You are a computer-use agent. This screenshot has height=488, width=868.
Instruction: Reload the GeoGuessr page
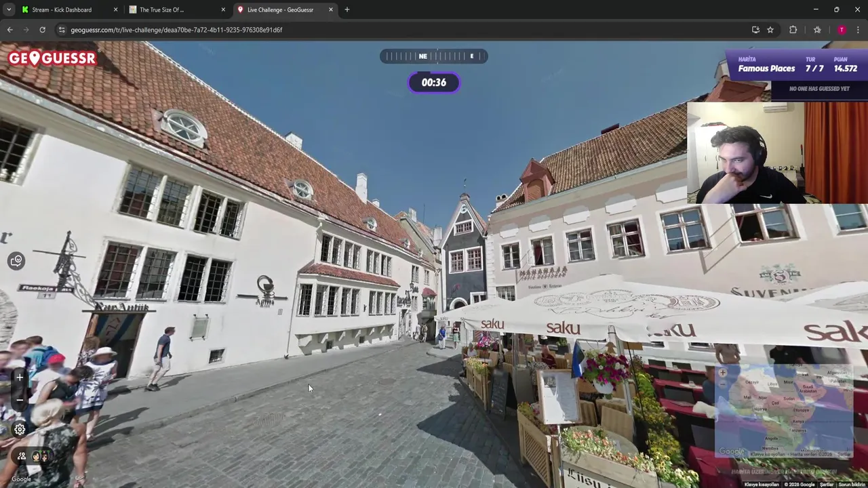pyautogui.click(x=42, y=30)
